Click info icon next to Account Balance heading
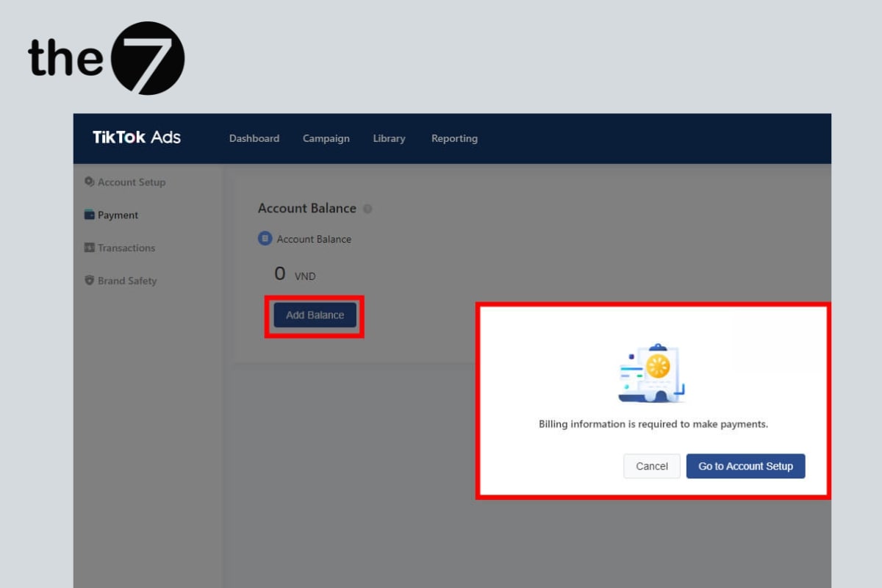 tap(367, 209)
